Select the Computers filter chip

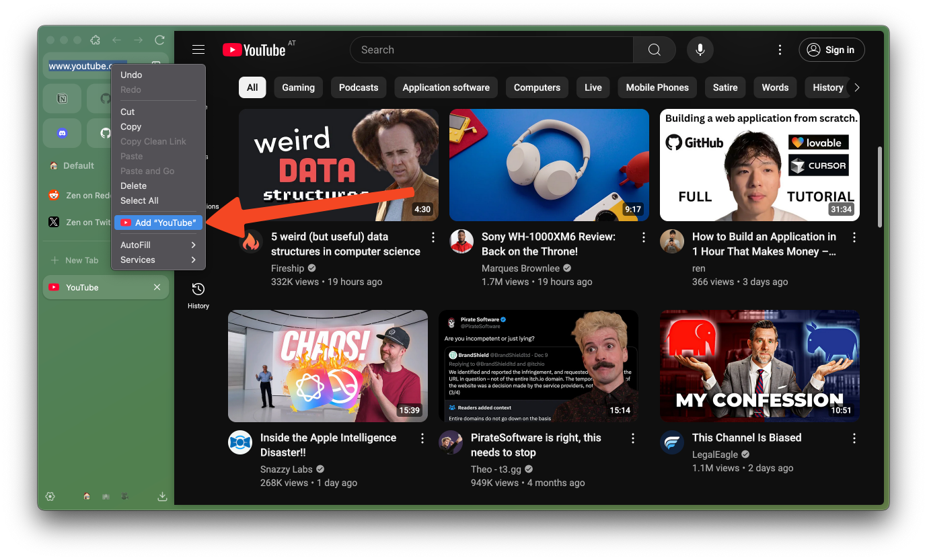(x=537, y=87)
